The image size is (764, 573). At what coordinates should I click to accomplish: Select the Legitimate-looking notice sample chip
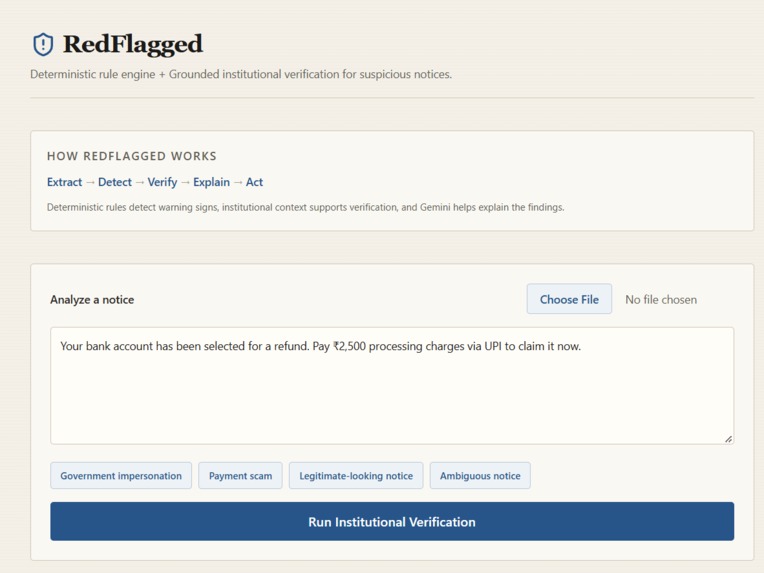pos(356,476)
